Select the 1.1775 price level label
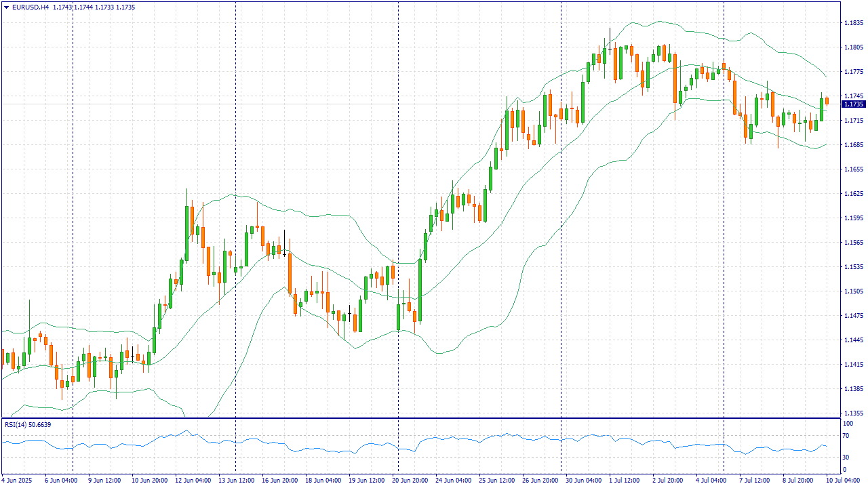This screenshot has height=488, width=868. 853,72
